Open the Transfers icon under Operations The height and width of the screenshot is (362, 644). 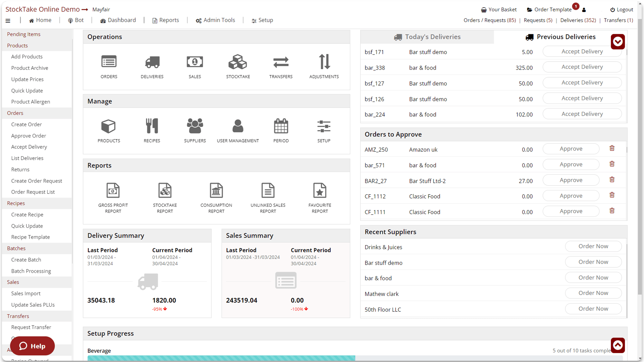281,66
